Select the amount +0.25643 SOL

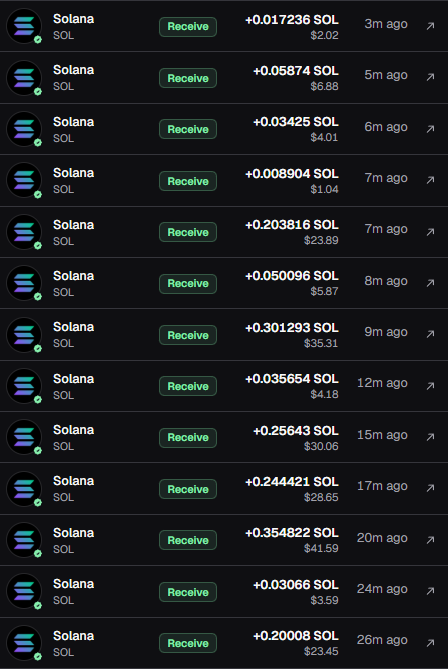(x=296, y=430)
